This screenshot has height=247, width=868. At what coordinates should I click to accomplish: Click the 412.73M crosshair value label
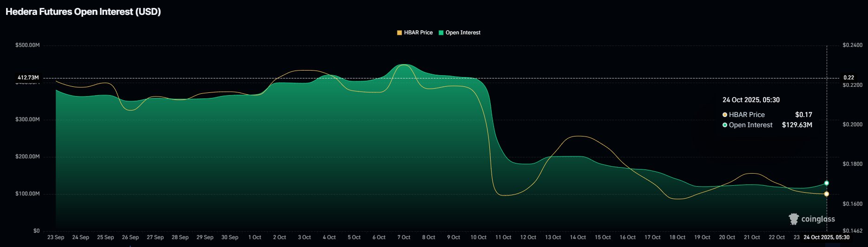tap(28, 78)
